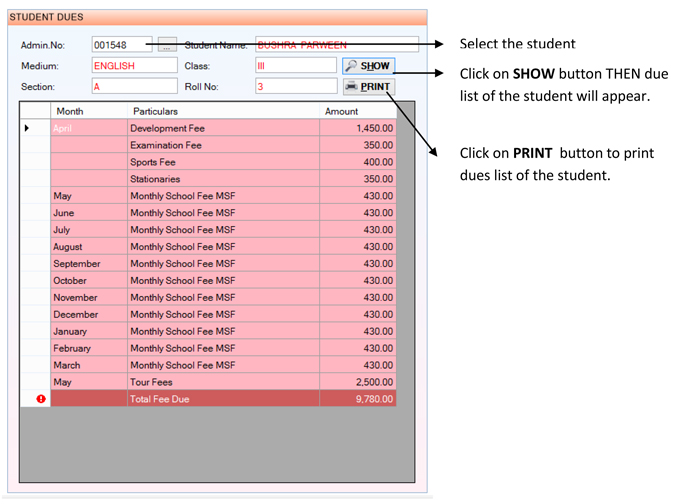The image size is (682, 504).
Task: Click the row selector arrow for April
Action: coord(27,128)
